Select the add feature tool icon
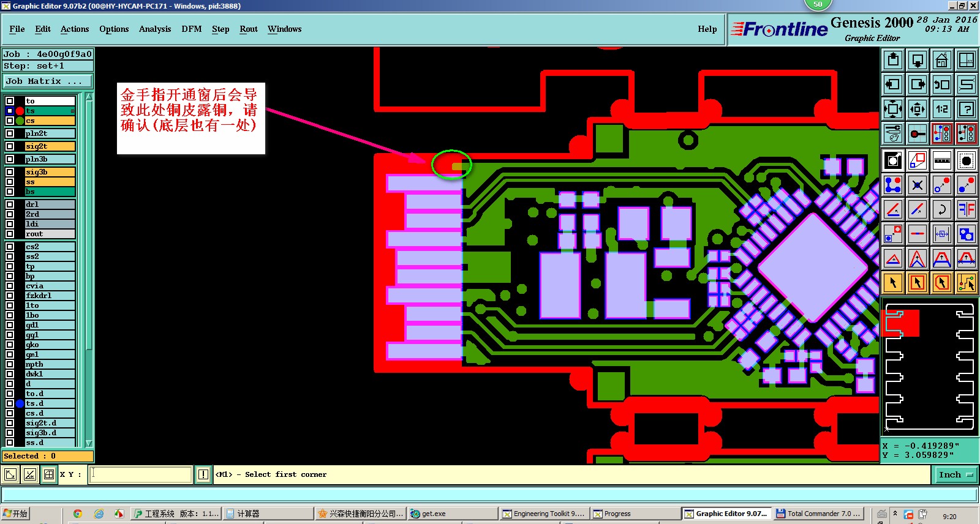 893,185
